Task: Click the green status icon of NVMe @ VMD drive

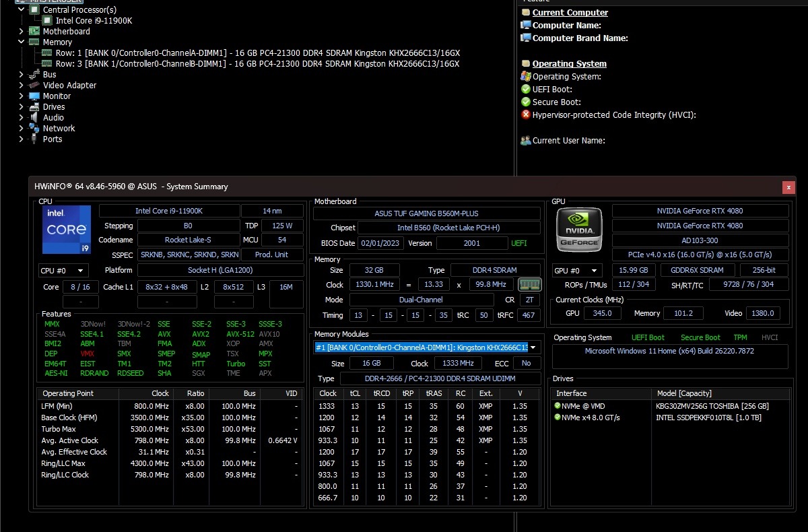Action: (x=558, y=406)
